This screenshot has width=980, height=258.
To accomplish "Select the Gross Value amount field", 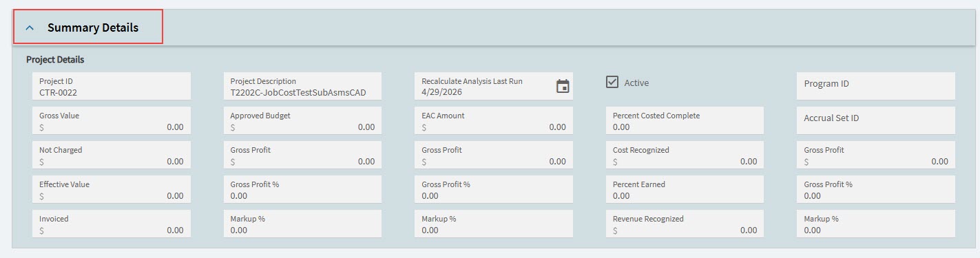I will tap(112, 120).
